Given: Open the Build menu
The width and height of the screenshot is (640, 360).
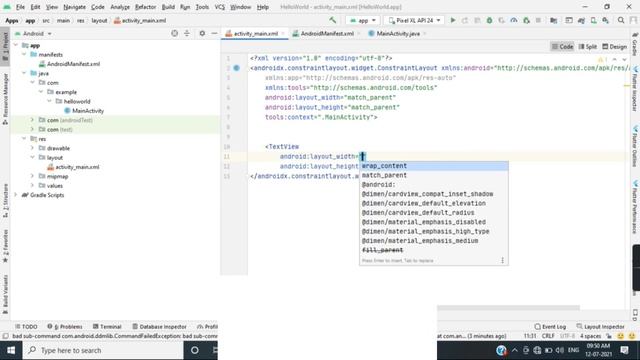Looking at the screenshot, I should pyautogui.click(x=168, y=7).
